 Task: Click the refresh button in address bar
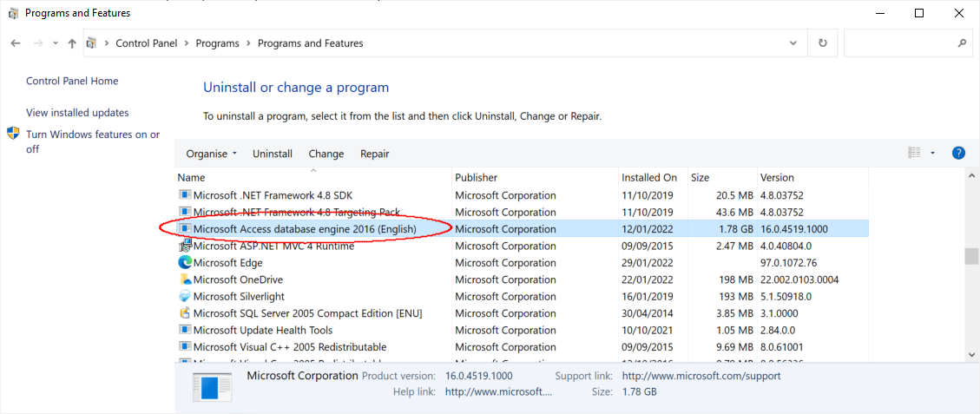(823, 43)
